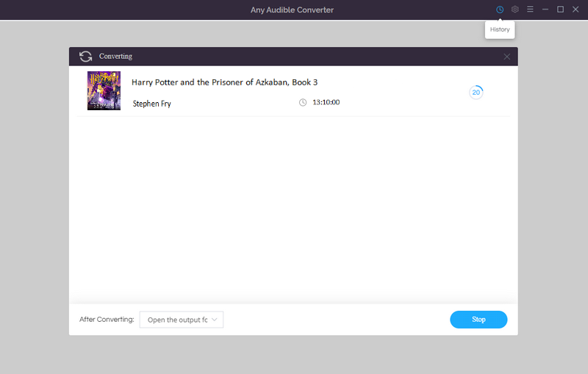588x374 pixels.
Task: Click the Converting refresh arrows icon
Action: click(85, 57)
